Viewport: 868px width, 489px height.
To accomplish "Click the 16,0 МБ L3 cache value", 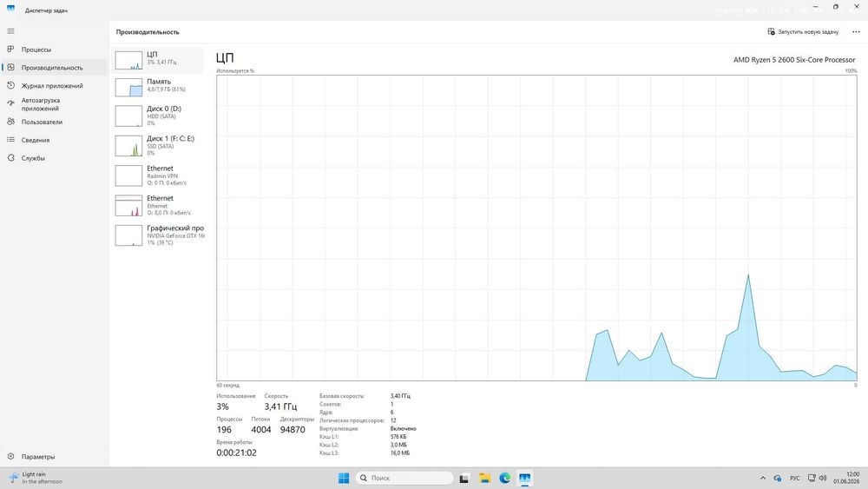I will point(399,453).
